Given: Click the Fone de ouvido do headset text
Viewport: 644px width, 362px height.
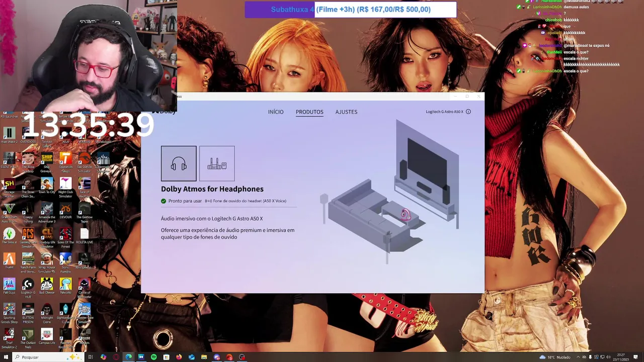Looking at the screenshot, I should tap(250, 201).
